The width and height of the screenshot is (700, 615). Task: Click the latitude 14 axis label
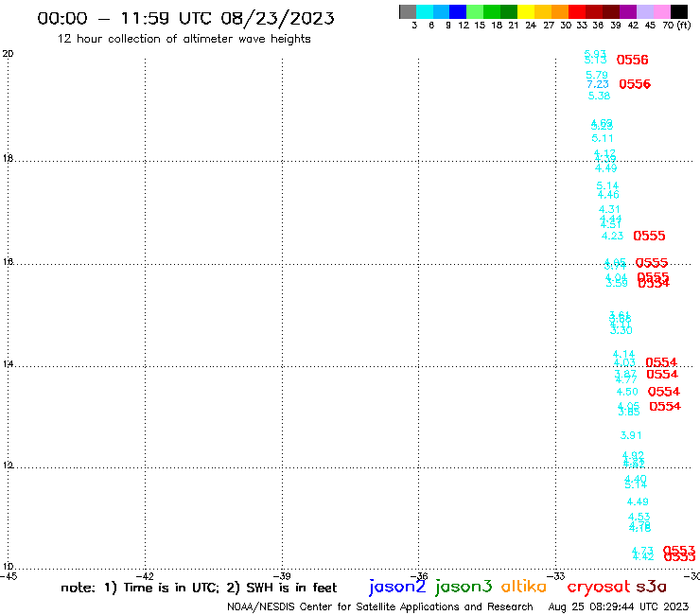point(8,364)
